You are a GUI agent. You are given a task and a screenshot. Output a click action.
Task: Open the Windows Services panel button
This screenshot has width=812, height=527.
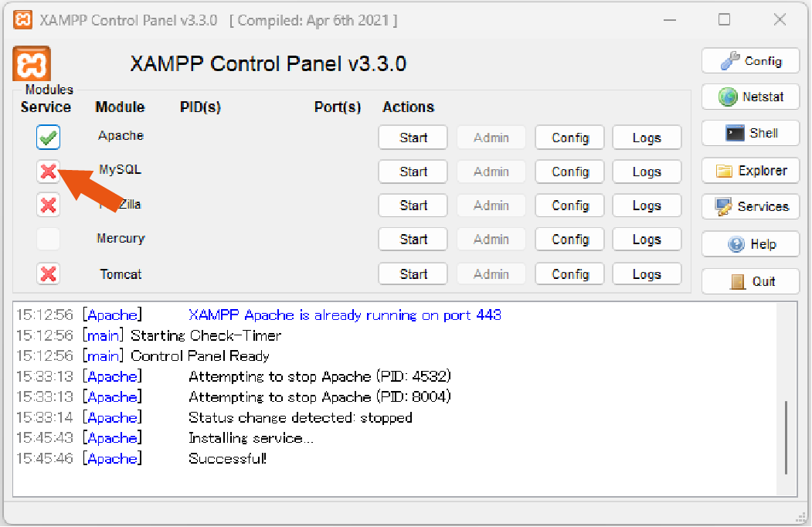(750, 207)
